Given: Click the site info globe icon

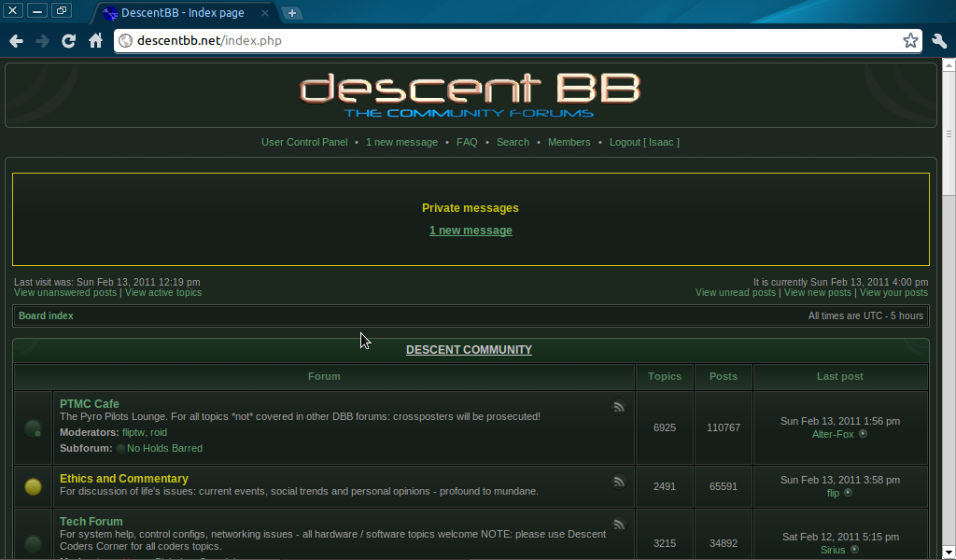Looking at the screenshot, I should pos(126,41).
